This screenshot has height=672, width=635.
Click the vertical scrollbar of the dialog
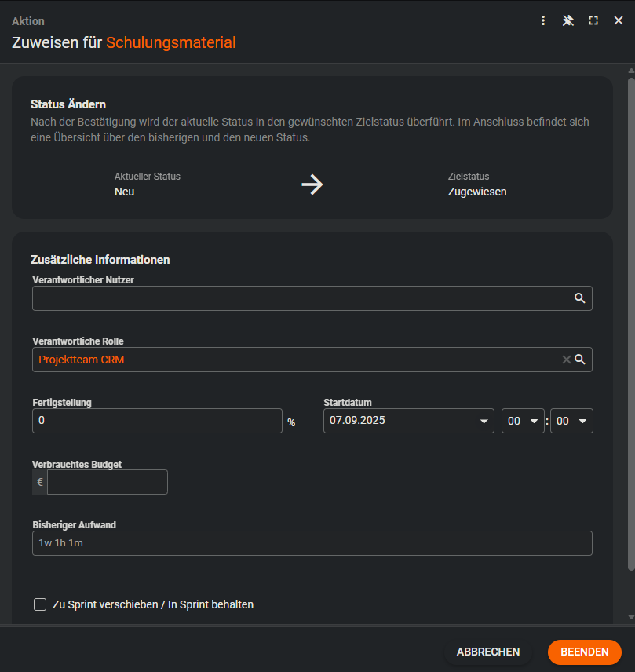tap(630, 314)
